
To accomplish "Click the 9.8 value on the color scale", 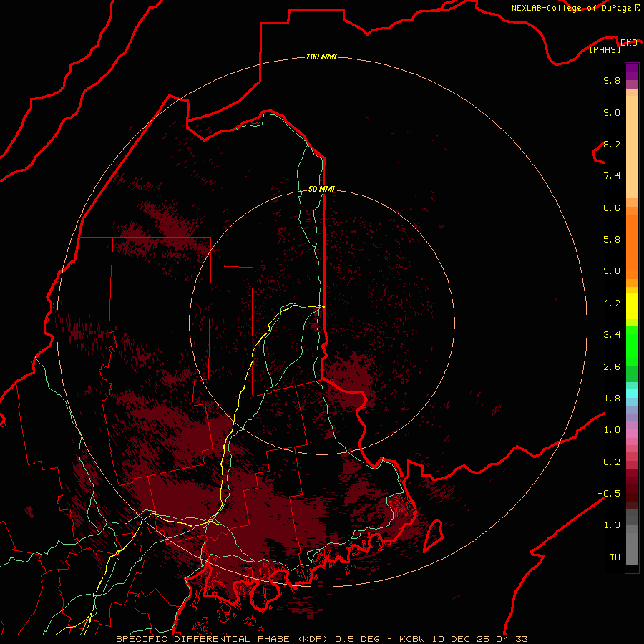I will (x=612, y=81).
